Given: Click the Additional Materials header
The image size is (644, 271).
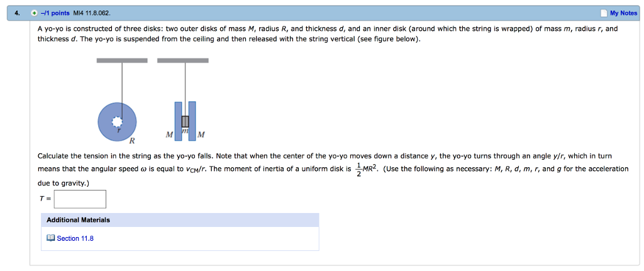Looking at the screenshot, I should click(78, 220).
